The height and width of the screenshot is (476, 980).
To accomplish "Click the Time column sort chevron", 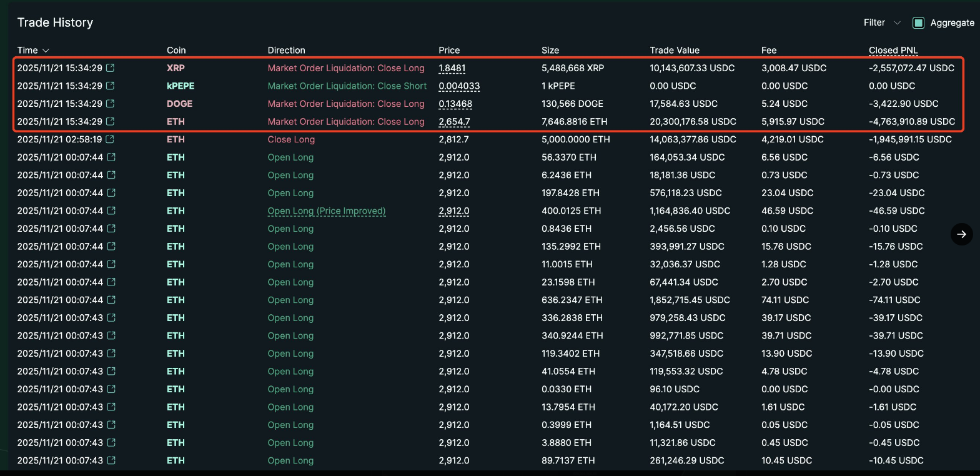I will coord(46,51).
